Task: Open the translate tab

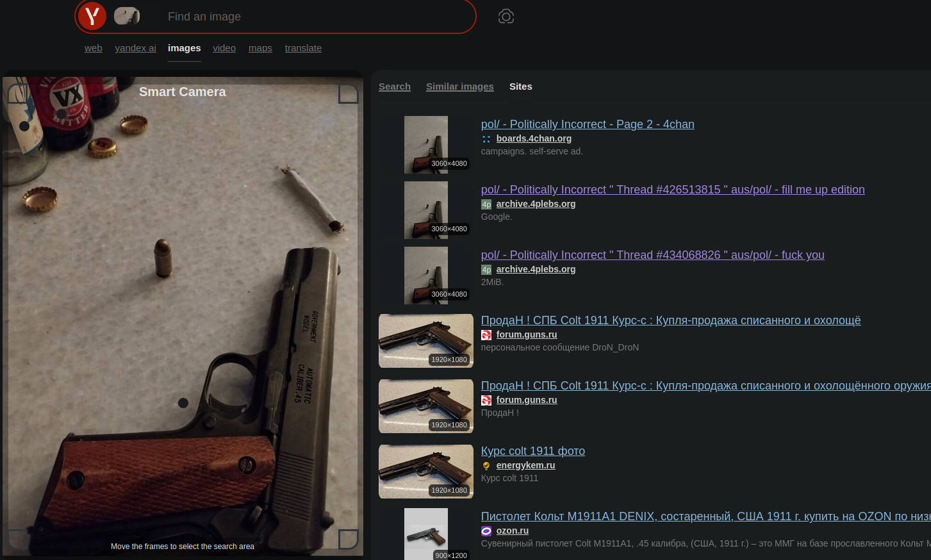Action: pos(303,48)
